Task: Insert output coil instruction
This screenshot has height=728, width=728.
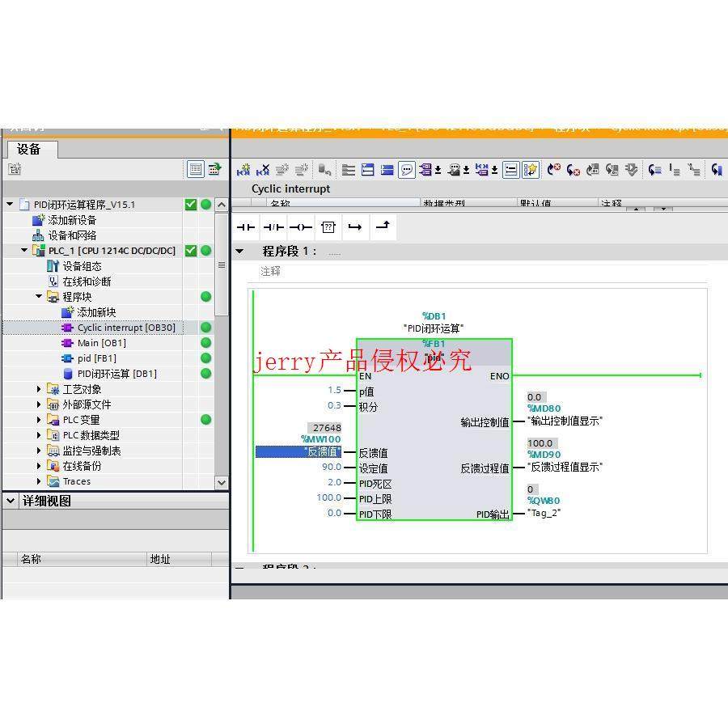Action: click(301, 227)
